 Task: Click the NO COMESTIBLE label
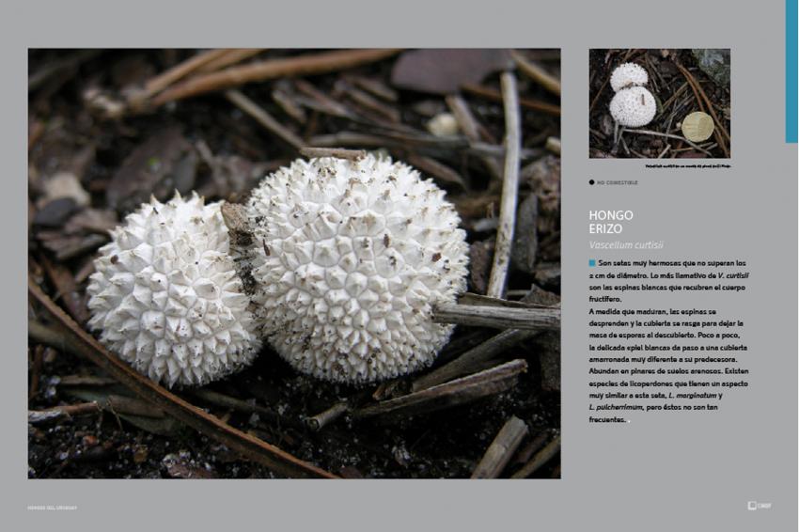pos(617,182)
